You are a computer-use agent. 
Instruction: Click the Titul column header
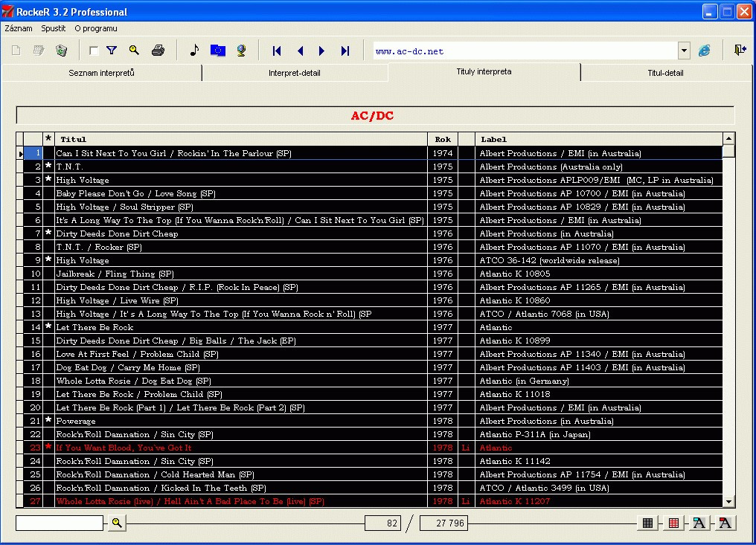tap(241, 139)
